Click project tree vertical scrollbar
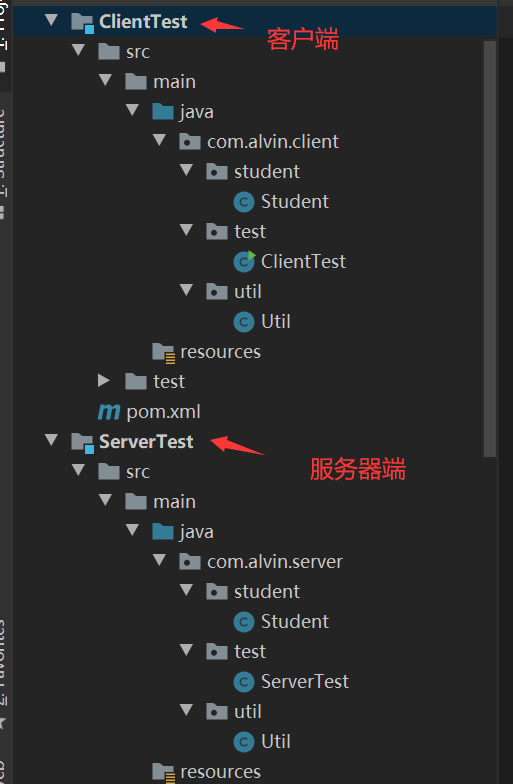The height and width of the screenshot is (784, 513). pos(490,248)
